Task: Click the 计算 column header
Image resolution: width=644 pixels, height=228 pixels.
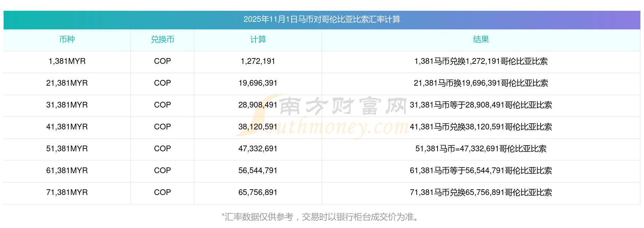Action: click(x=258, y=39)
